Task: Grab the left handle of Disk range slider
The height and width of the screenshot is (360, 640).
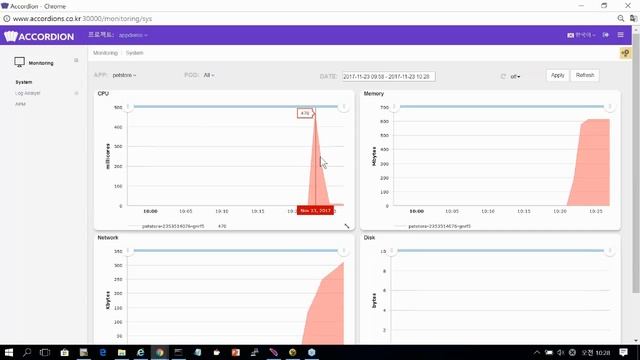Action: click(392, 251)
